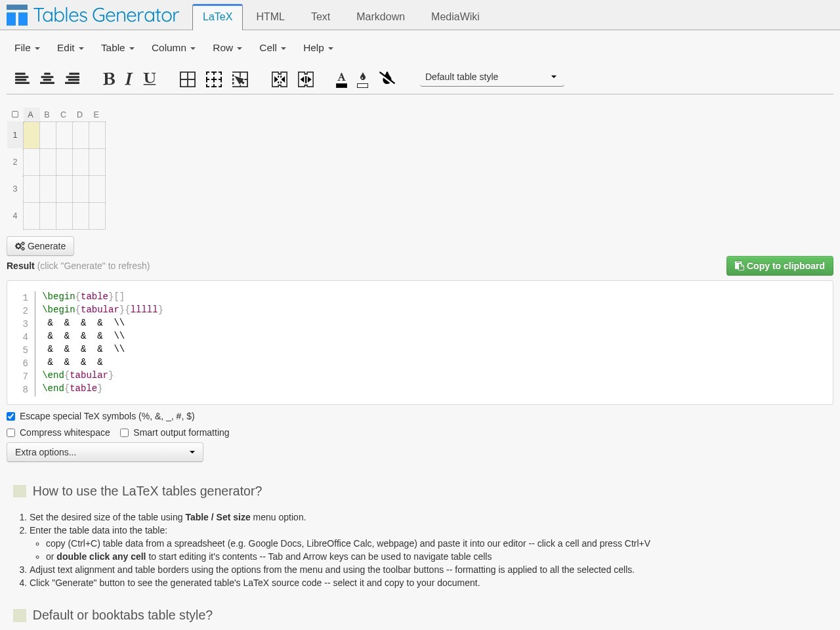840x630 pixels.
Task: Click the align right icon
Action: click(72, 79)
